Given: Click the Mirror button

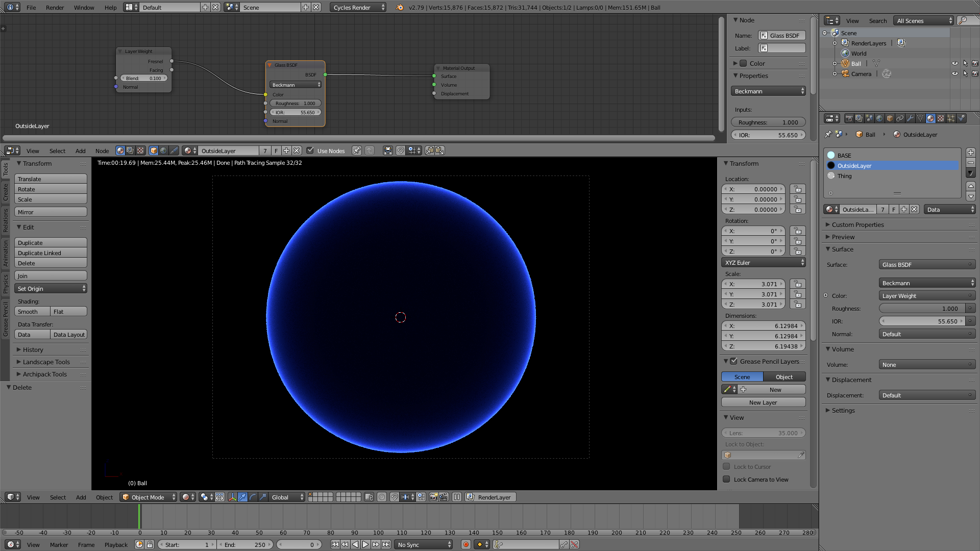Looking at the screenshot, I should [51, 212].
